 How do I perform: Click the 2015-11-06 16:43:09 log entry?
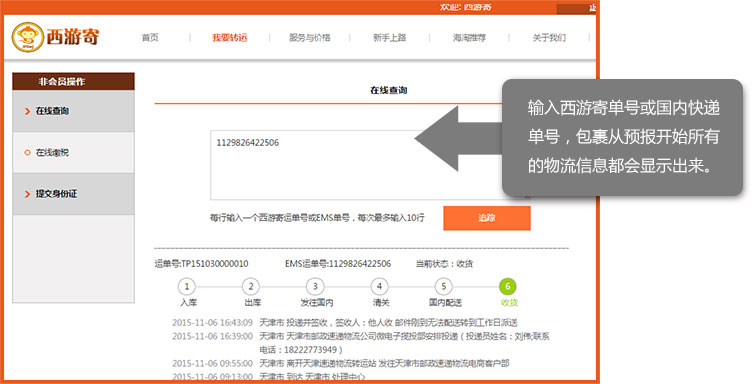pyautogui.click(x=345, y=323)
